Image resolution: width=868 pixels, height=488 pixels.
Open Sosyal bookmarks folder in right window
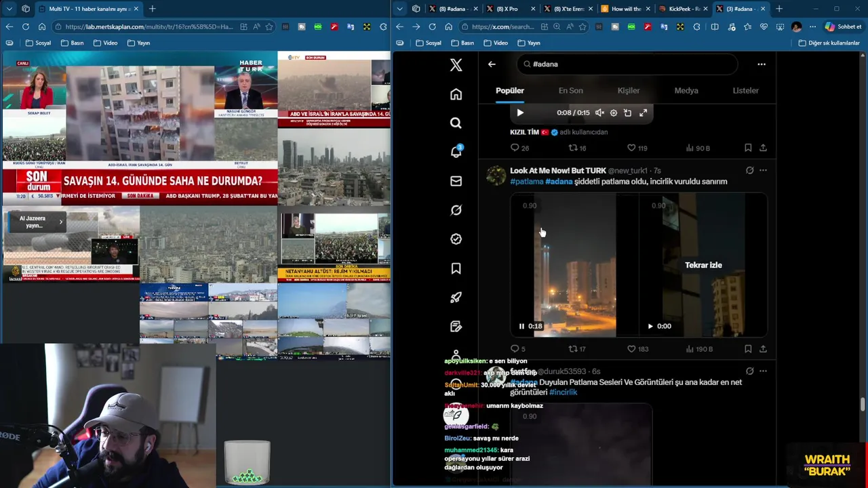[428, 43]
